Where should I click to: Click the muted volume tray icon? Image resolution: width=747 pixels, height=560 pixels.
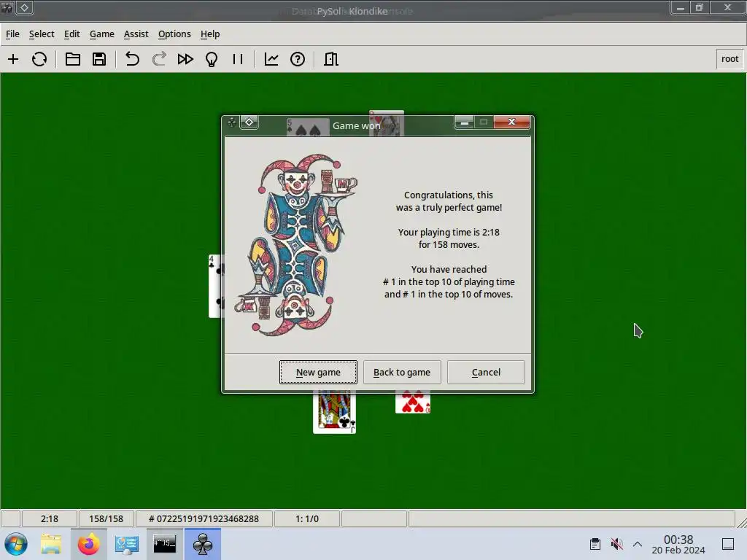(x=616, y=544)
